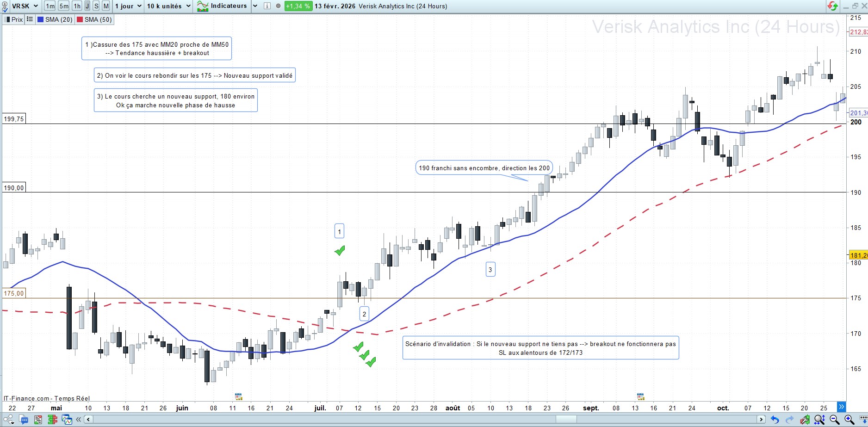Select the weekly S timeframe
This screenshot has height=427, width=868.
point(96,6)
